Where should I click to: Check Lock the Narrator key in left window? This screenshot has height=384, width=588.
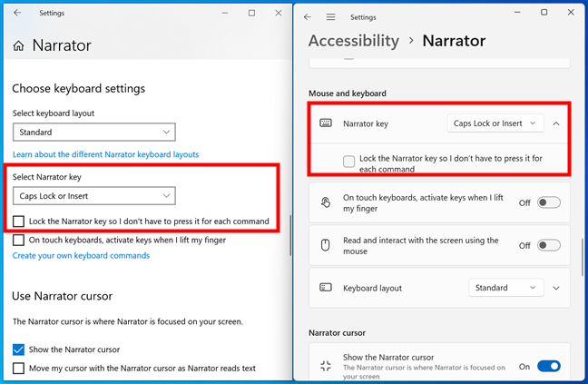pyautogui.click(x=18, y=222)
